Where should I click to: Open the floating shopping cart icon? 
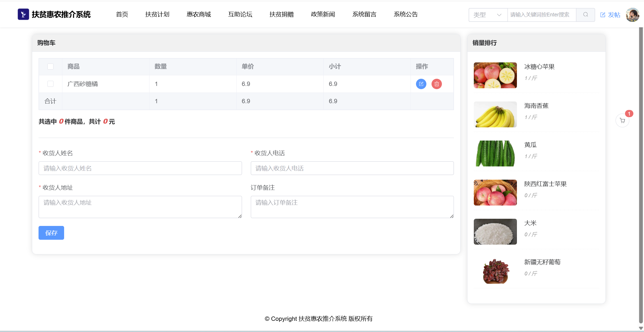622,121
